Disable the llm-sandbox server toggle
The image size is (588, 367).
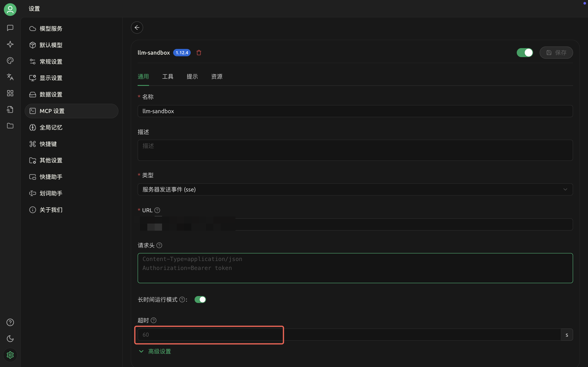click(x=525, y=53)
